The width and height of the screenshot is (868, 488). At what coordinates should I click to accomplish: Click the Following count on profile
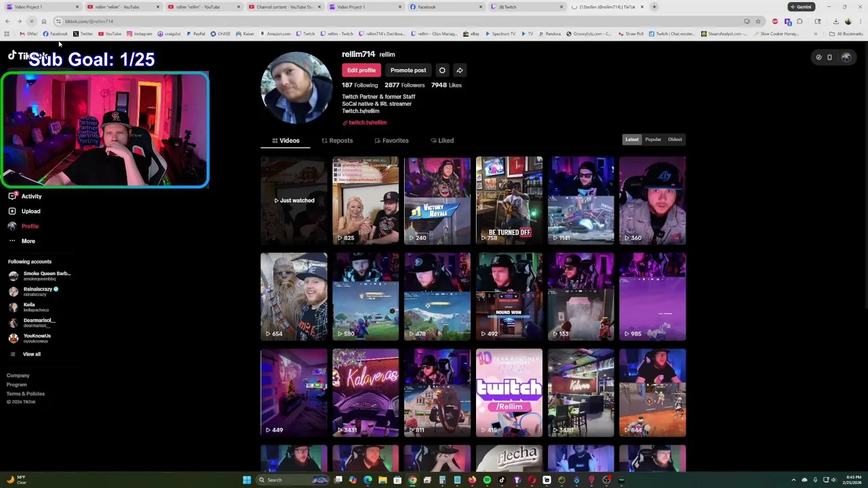point(359,85)
